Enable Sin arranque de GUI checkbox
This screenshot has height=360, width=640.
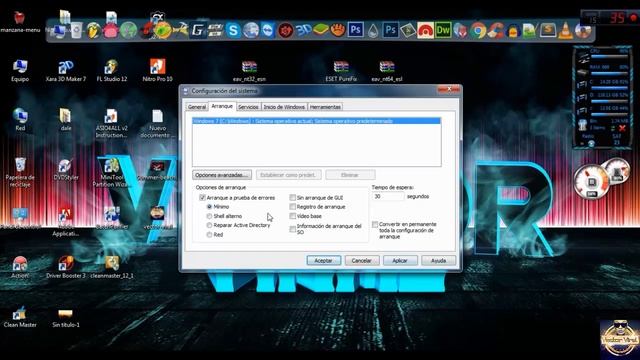point(293,198)
